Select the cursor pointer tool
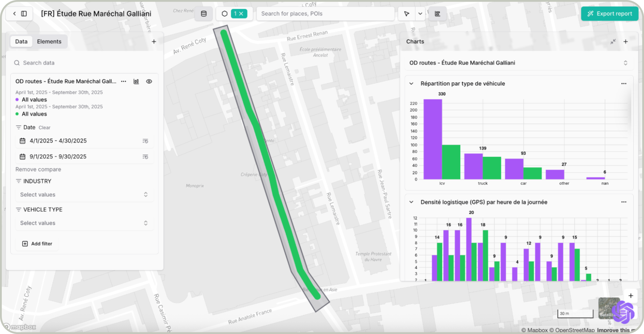 407,14
